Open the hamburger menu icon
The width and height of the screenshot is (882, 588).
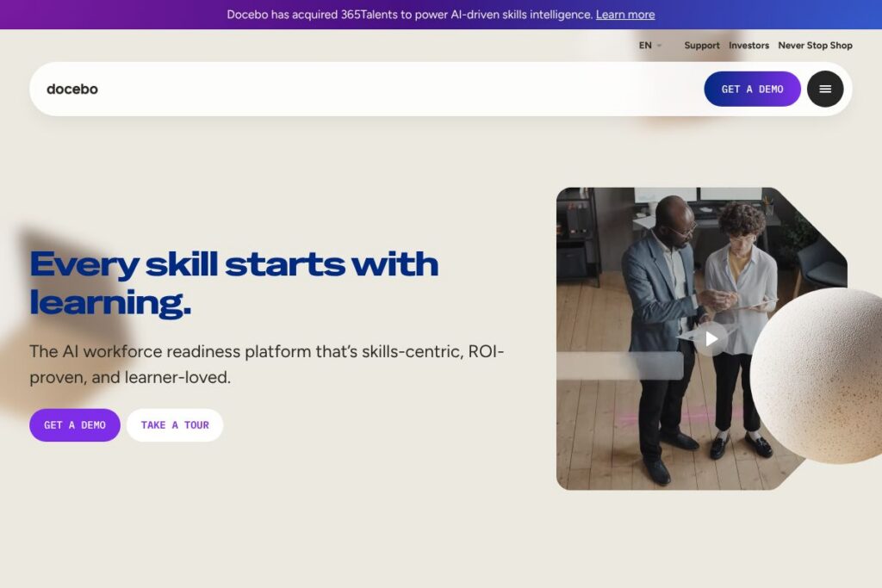click(824, 89)
